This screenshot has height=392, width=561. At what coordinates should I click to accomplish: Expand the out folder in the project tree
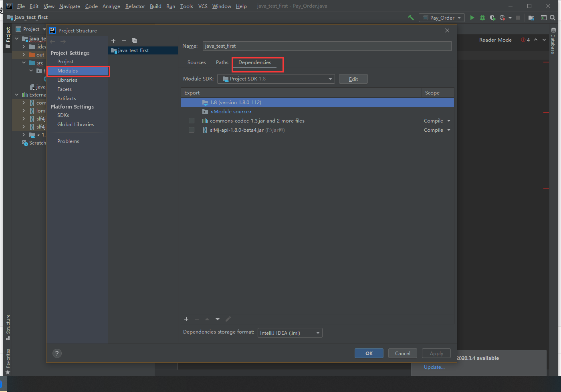coord(24,55)
